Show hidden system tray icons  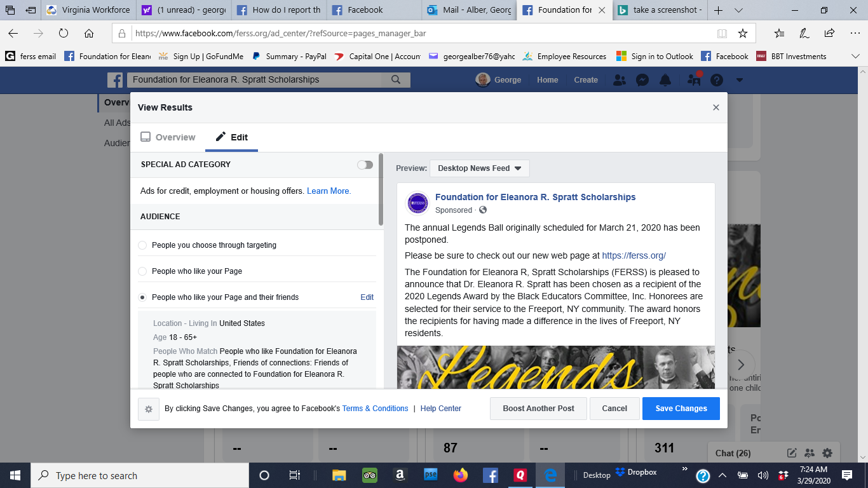tap(722, 475)
